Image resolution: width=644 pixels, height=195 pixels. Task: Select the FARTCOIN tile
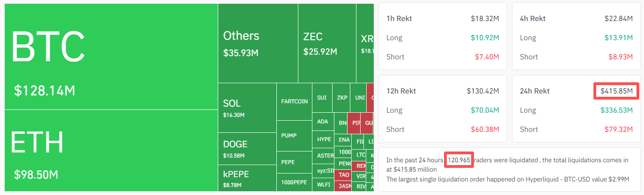(294, 101)
